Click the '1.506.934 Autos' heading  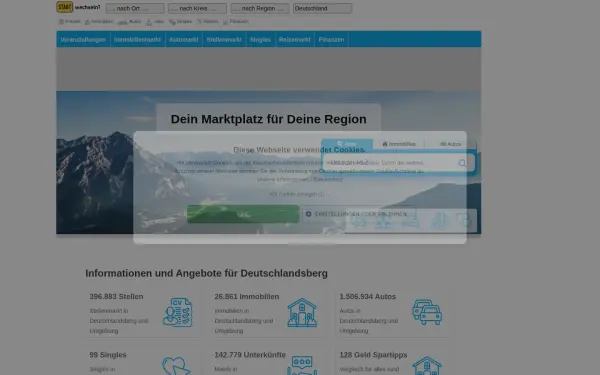(367, 297)
